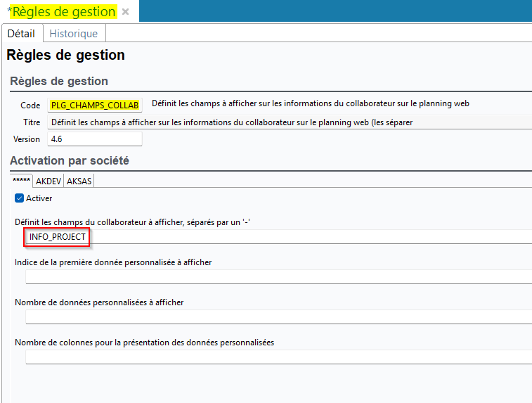
Task: Click the Règles de gestion section header
Action: pos(59,81)
